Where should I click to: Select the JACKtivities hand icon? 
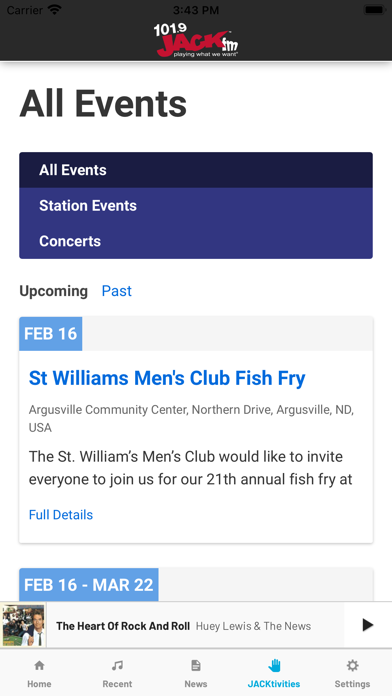tap(274, 665)
